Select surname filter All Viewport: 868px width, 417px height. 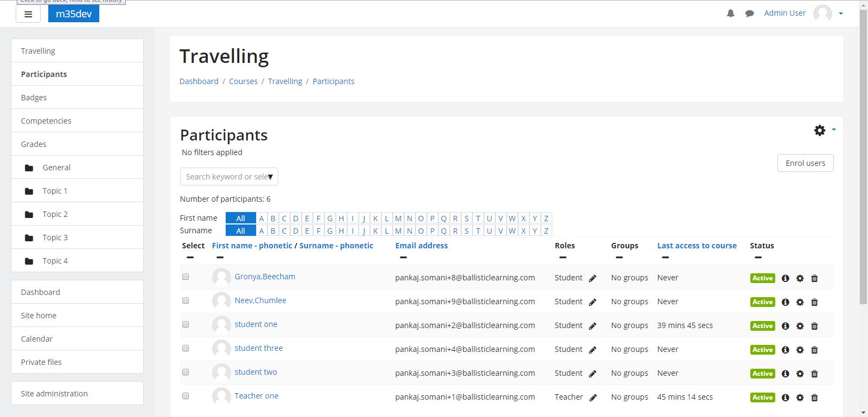click(240, 231)
